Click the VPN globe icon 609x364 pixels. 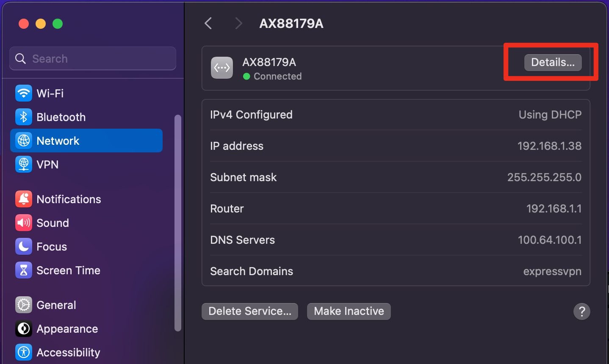24,164
